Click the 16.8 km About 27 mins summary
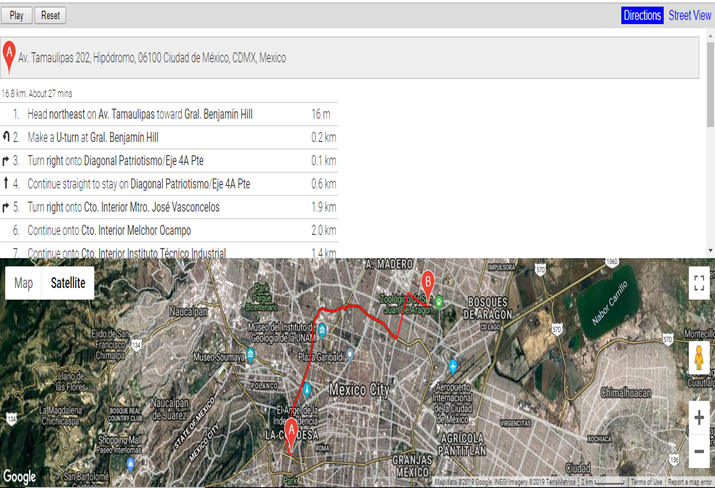This screenshot has height=488, width=715. 36,93
